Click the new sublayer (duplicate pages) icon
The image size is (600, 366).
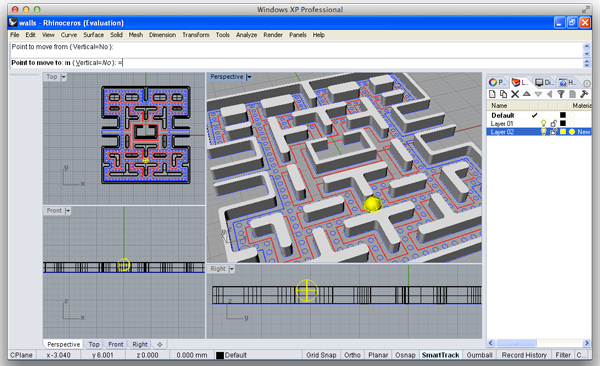pyautogui.click(x=504, y=94)
